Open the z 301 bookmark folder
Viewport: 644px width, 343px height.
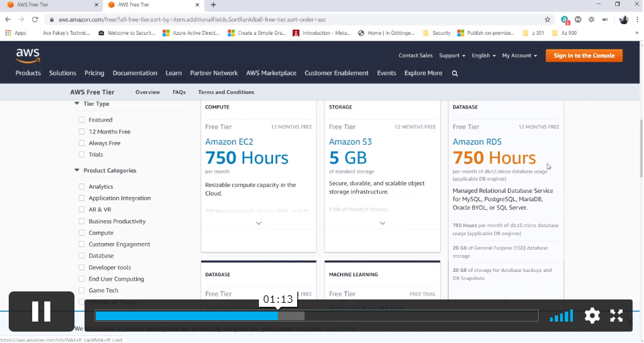(533, 33)
